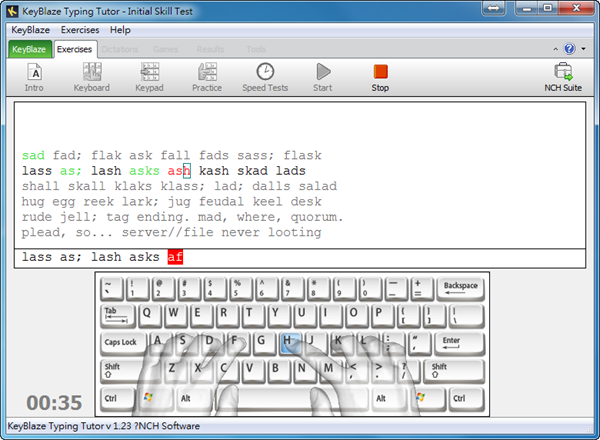This screenshot has height=440, width=600.
Task: Click the Q key on virtual keyboard
Action: [x=150, y=316]
